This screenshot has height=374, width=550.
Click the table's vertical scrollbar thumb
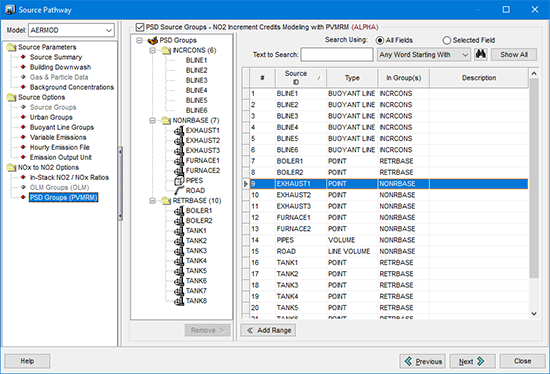534,179
